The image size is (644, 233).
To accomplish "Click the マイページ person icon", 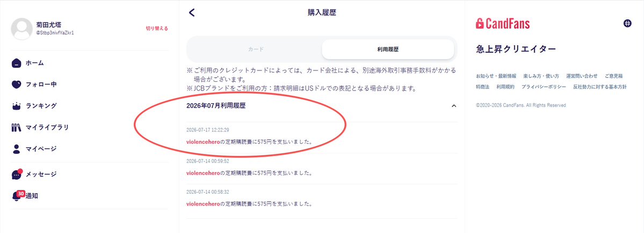I will pyautogui.click(x=16, y=149).
